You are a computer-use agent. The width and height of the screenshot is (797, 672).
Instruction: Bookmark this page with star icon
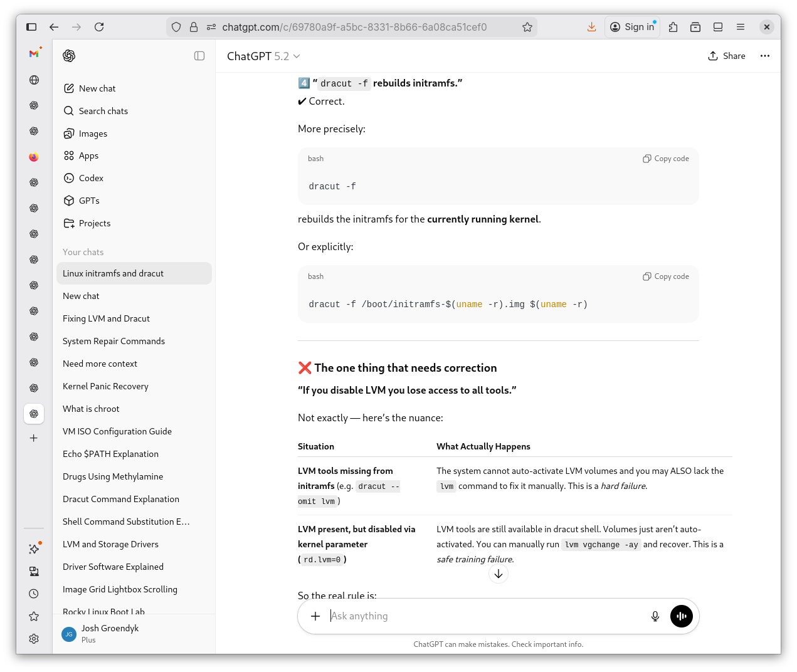click(527, 27)
